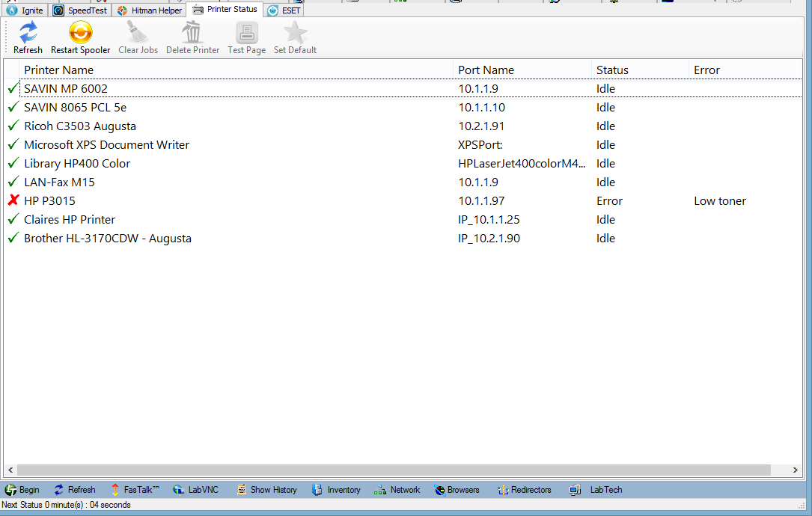
Task: Click the Error status of HP P3015
Action: pyautogui.click(x=609, y=201)
